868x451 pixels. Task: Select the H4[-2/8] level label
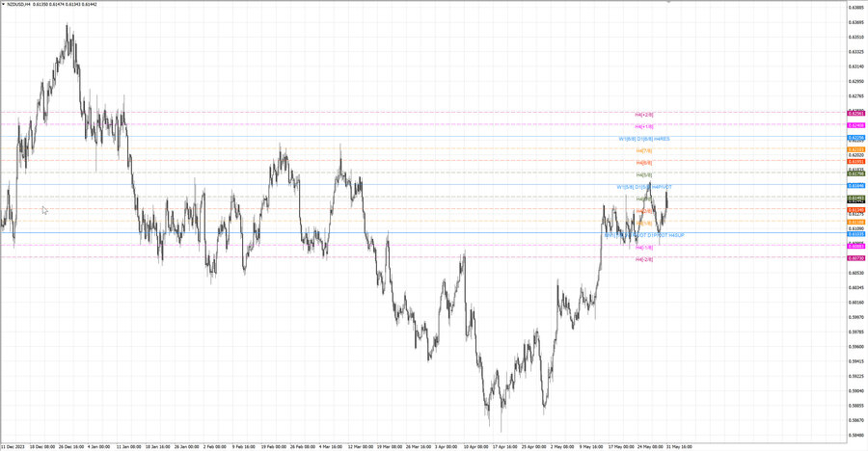[644, 259]
